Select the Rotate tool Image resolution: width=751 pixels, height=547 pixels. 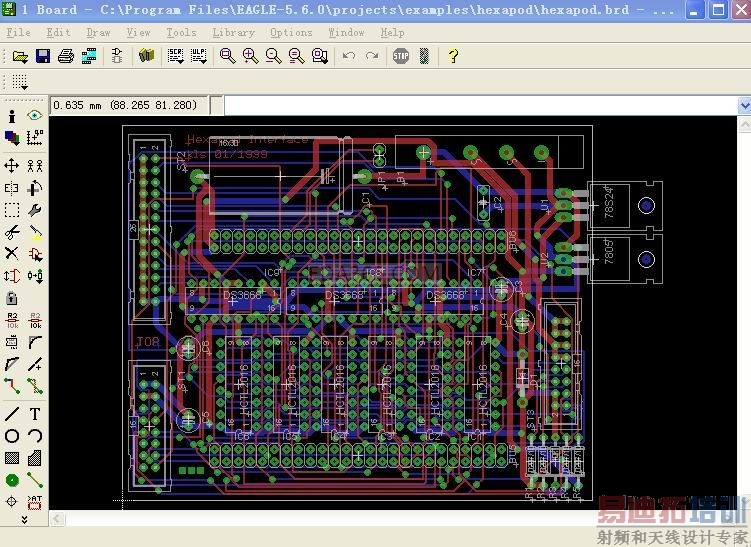[34, 188]
